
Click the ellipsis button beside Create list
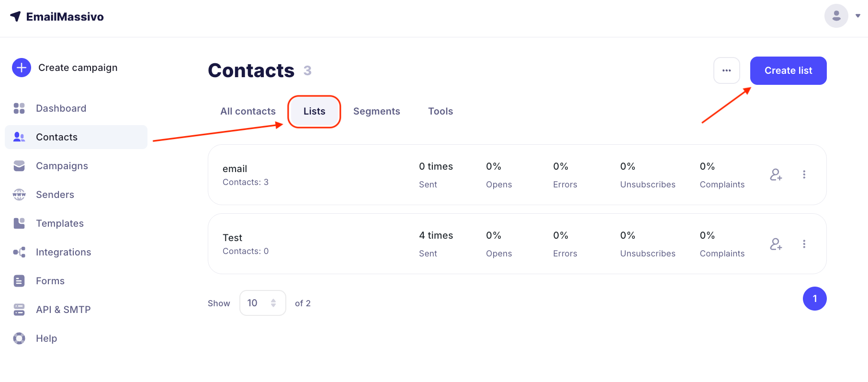[x=726, y=70]
